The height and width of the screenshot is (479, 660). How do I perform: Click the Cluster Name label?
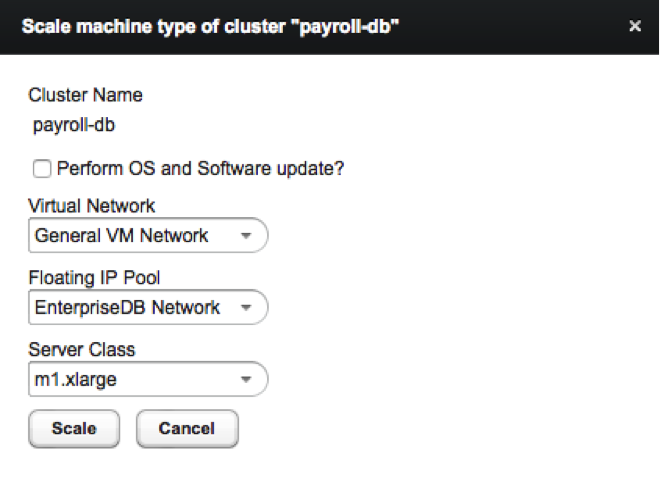click(86, 96)
